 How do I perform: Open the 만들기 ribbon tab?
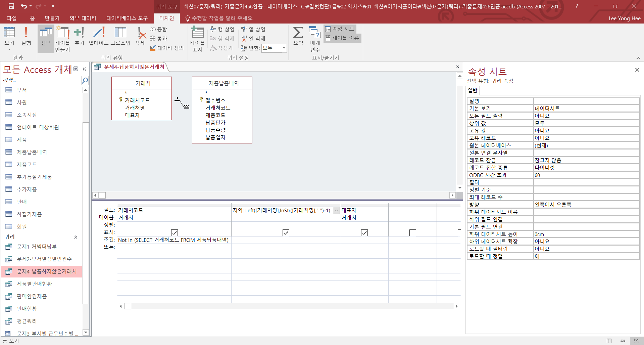click(x=52, y=18)
